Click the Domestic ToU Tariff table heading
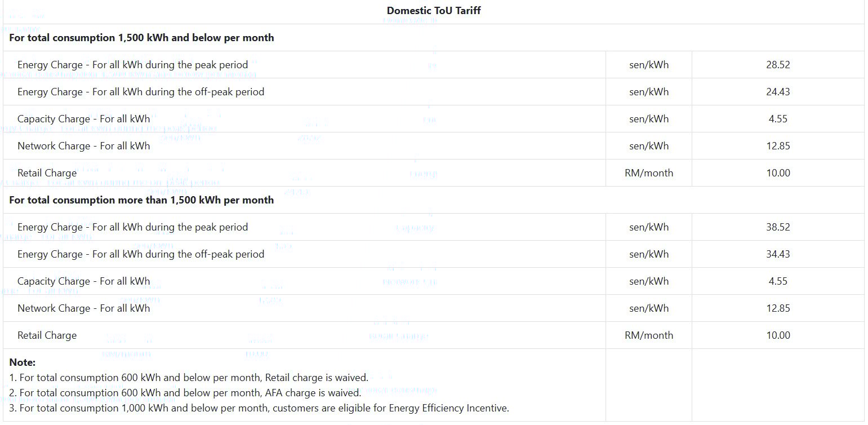 point(433,11)
